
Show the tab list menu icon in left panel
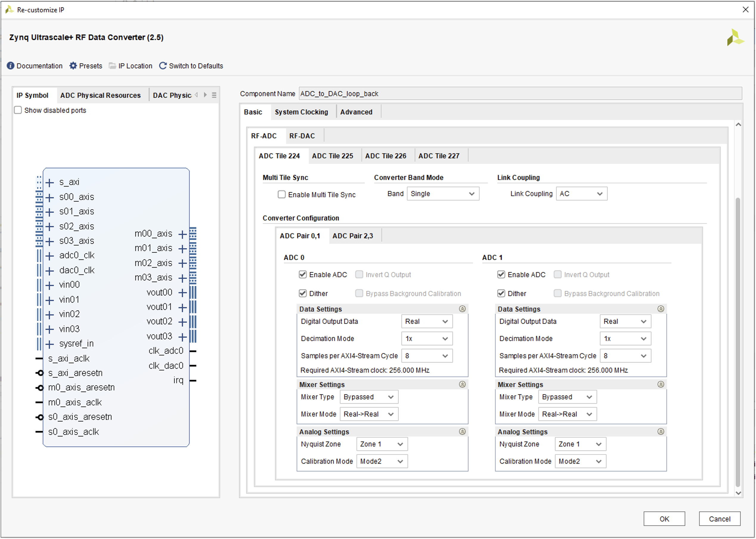point(214,95)
